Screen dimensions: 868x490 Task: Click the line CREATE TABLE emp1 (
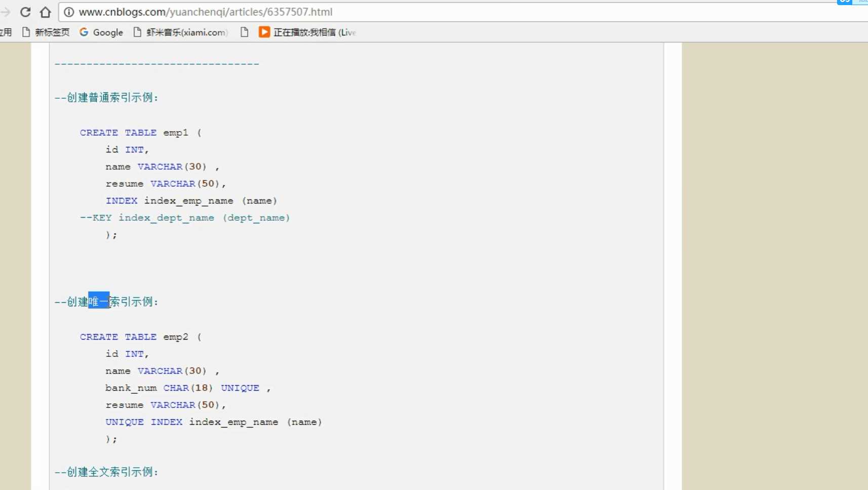click(141, 133)
